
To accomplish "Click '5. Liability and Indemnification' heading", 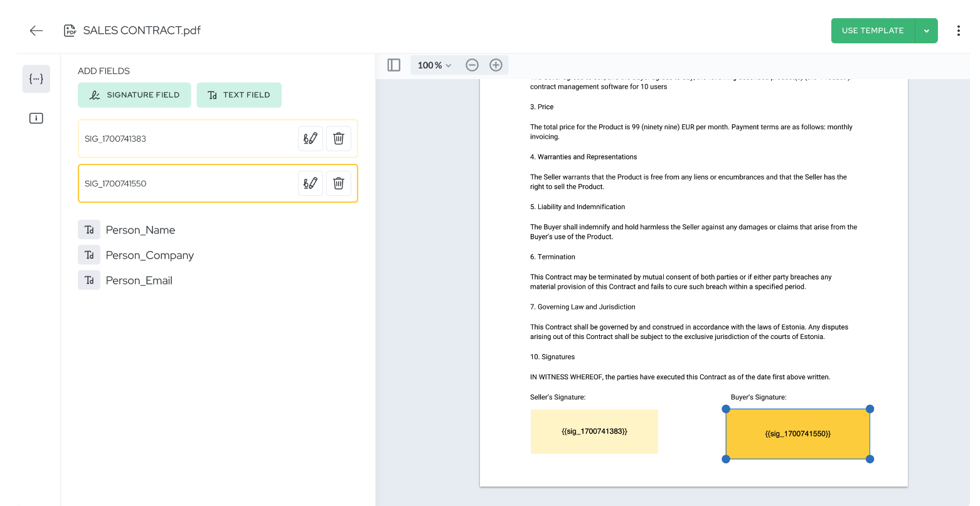I will pos(577,207).
